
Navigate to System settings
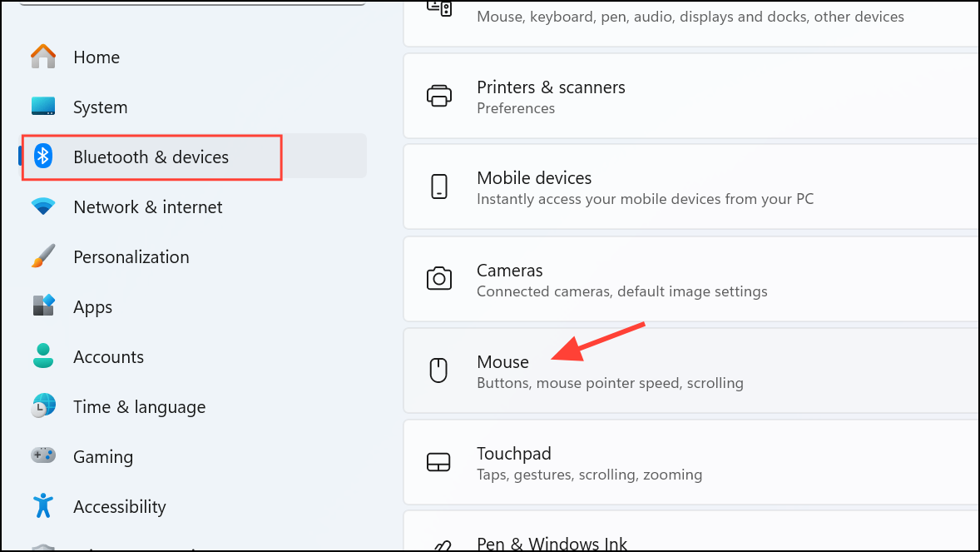(x=100, y=107)
